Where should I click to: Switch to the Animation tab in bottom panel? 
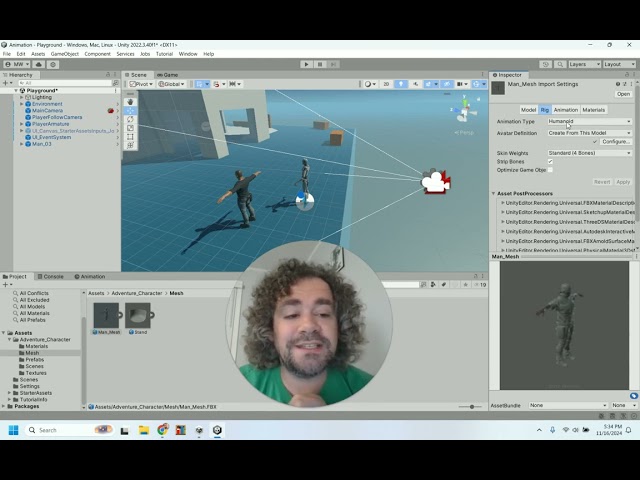coord(90,276)
